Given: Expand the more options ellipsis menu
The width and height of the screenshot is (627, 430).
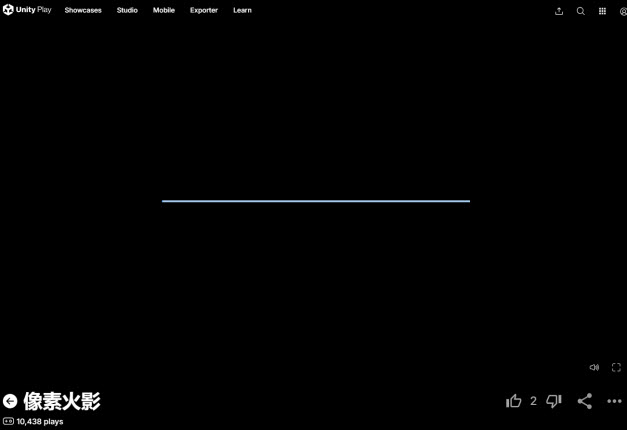Looking at the screenshot, I should [x=614, y=401].
